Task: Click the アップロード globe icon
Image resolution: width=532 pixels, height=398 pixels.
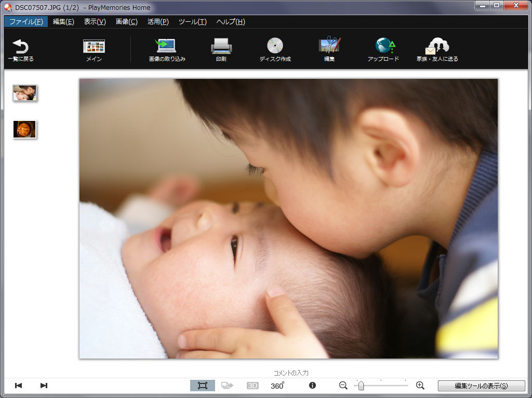Action: click(384, 47)
